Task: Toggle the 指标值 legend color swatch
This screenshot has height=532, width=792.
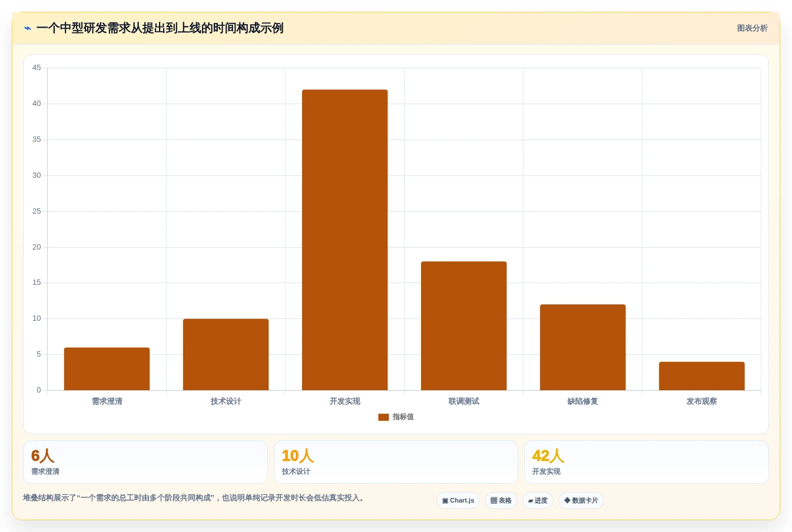Action: point(383,417)
